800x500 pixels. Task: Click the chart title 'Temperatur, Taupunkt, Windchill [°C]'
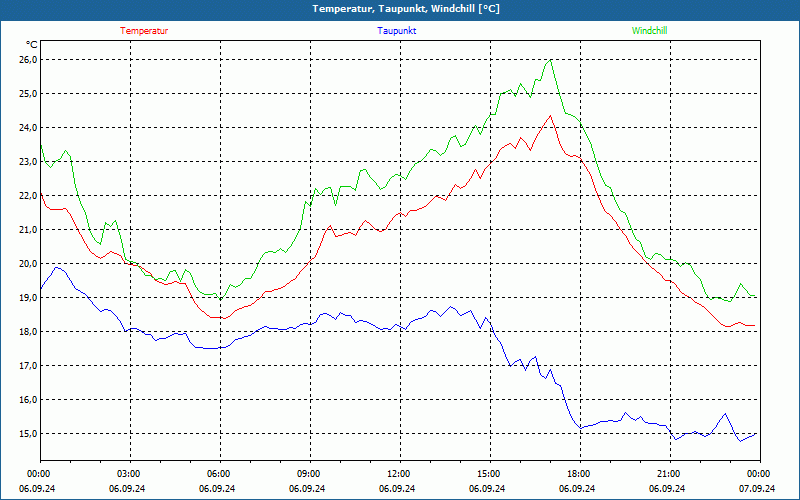click(406, 9)
